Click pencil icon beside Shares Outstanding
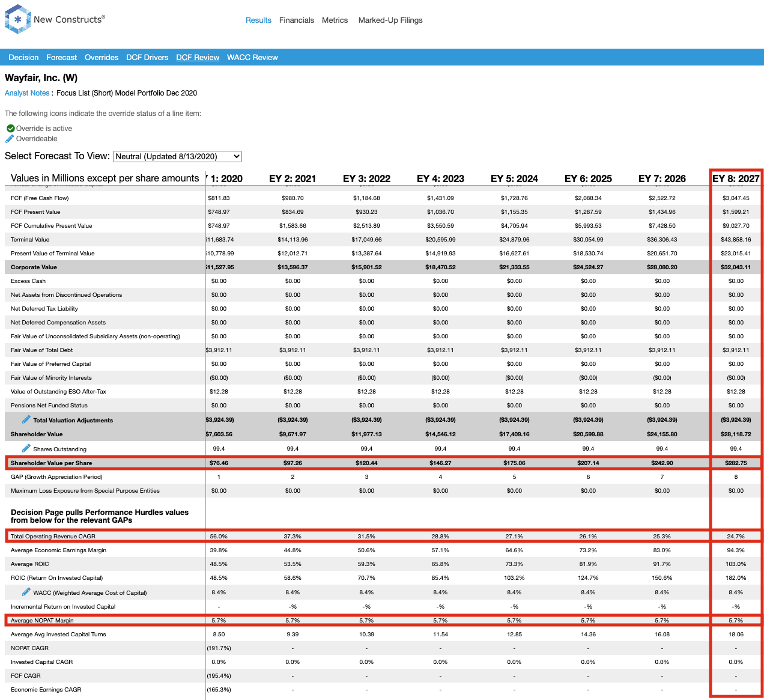Screen dimensions: 764x700 click(26, 448)
